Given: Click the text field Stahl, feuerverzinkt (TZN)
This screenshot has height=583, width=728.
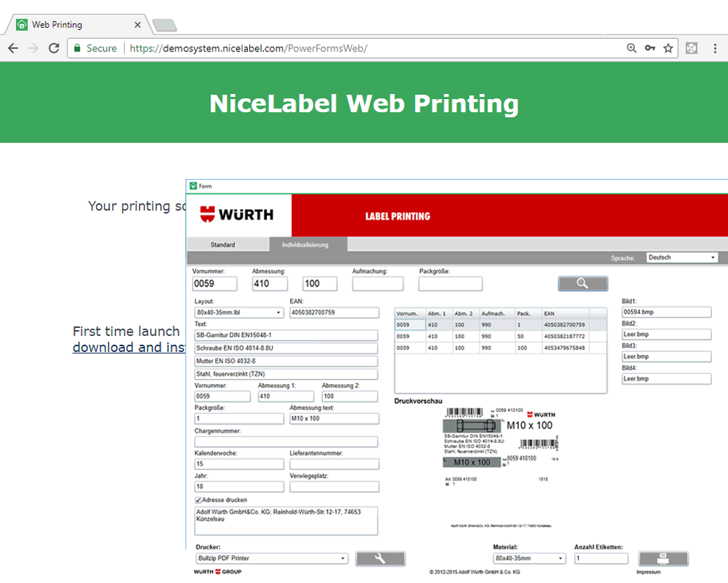Looking at the screenshot, I should pos(286,374).
